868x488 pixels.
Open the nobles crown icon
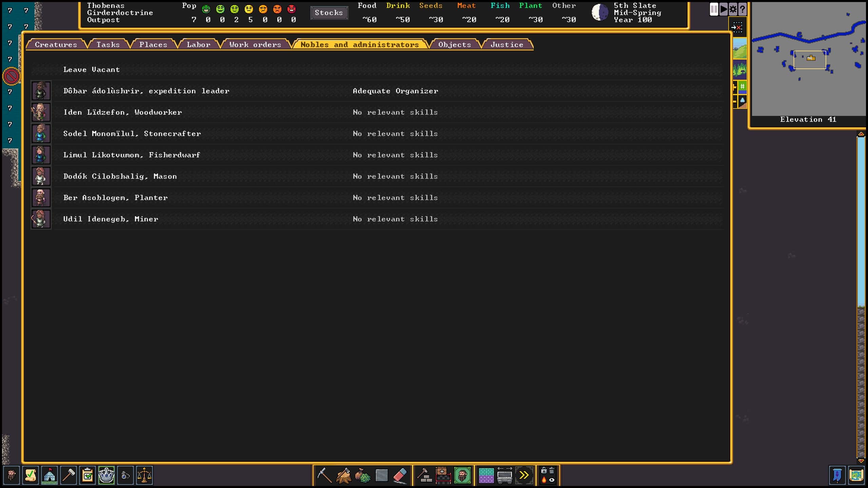106,475
